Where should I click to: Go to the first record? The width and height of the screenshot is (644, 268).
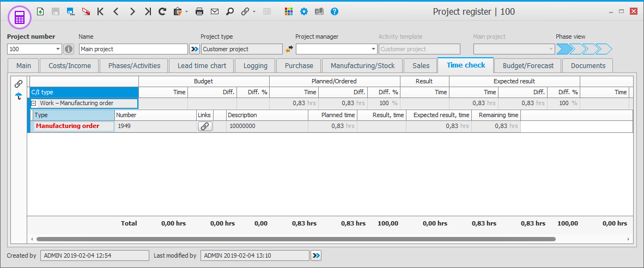[x=101, y=12]
